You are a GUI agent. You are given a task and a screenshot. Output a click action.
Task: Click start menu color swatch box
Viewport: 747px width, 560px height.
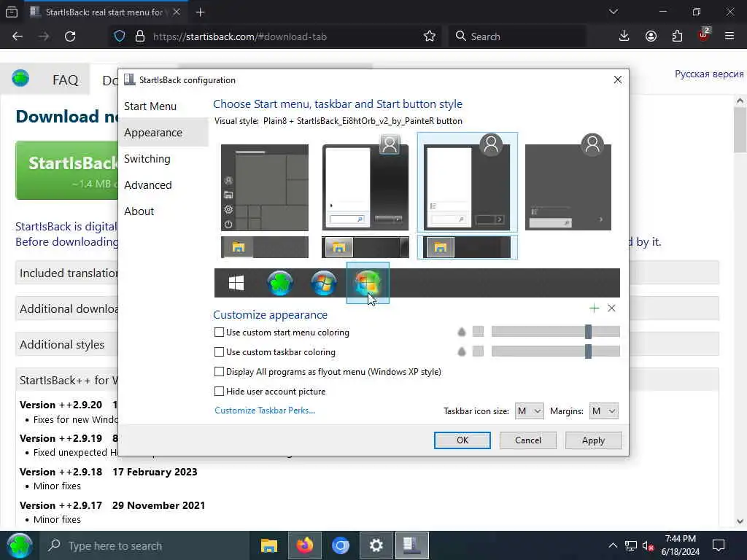[478, 332]
